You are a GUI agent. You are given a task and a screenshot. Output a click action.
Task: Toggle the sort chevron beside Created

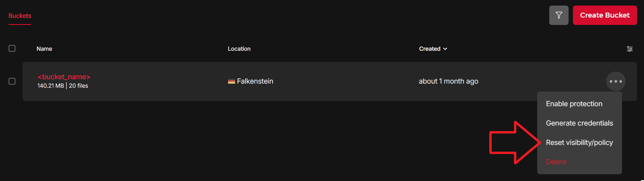click(x=445, y=49)
